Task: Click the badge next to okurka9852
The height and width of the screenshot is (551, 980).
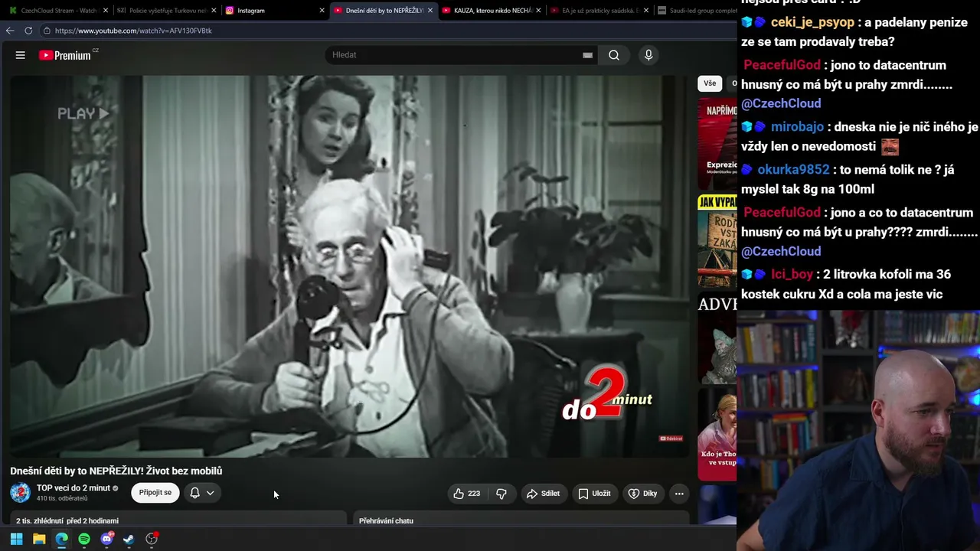Action: tap(747, 170)
